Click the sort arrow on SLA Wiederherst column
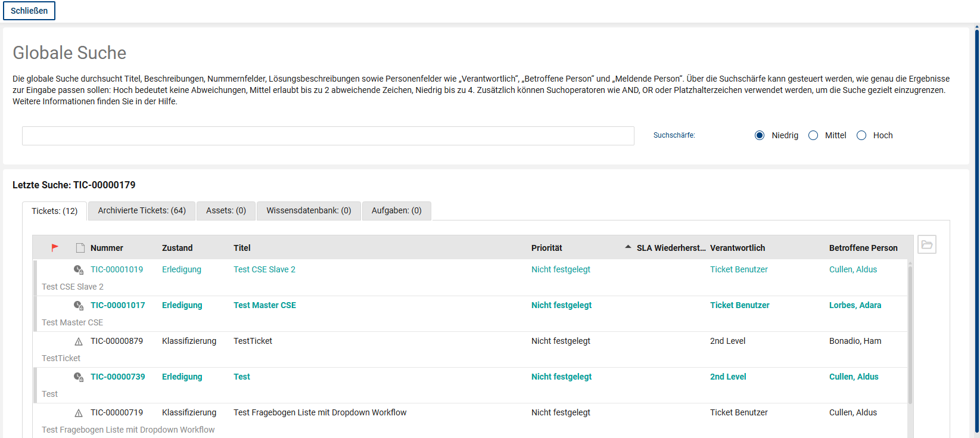The width and height of the screenshot is (980, 438). 628,247
